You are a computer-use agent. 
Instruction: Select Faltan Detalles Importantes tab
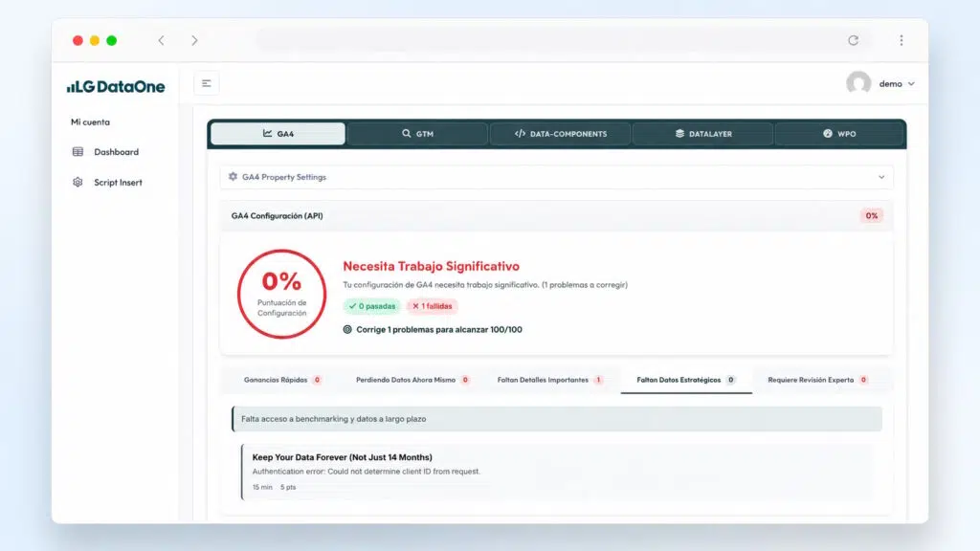(550, 380)
